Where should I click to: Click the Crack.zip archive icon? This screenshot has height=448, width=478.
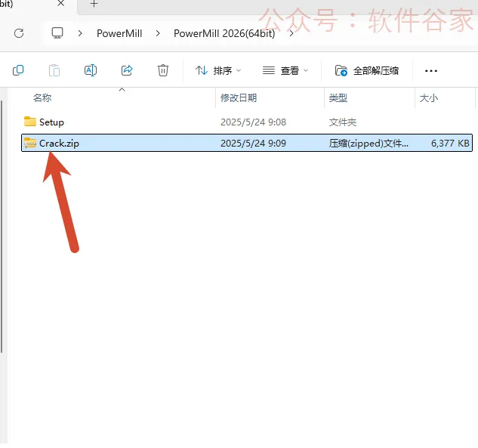pos(30,143)
